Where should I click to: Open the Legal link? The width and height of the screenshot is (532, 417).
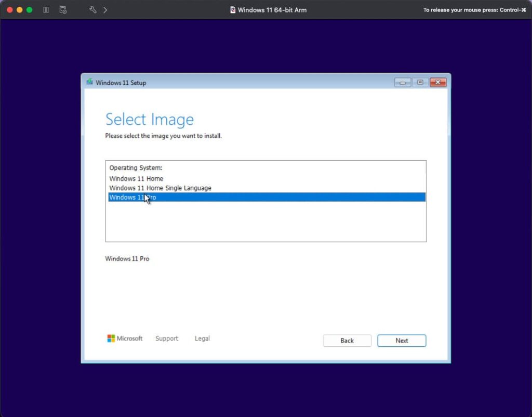(x=202, y=338)
